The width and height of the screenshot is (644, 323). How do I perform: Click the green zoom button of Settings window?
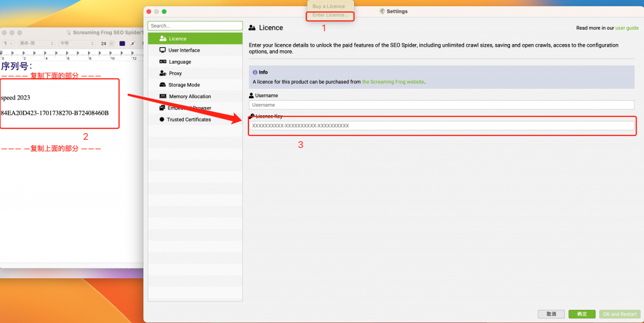[164, 11]
